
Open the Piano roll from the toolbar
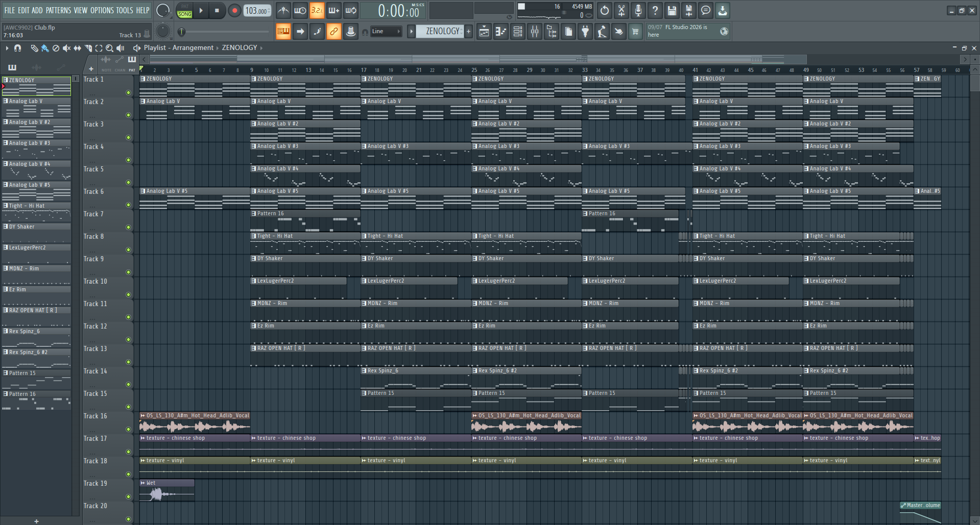click(x=500, y=32)
